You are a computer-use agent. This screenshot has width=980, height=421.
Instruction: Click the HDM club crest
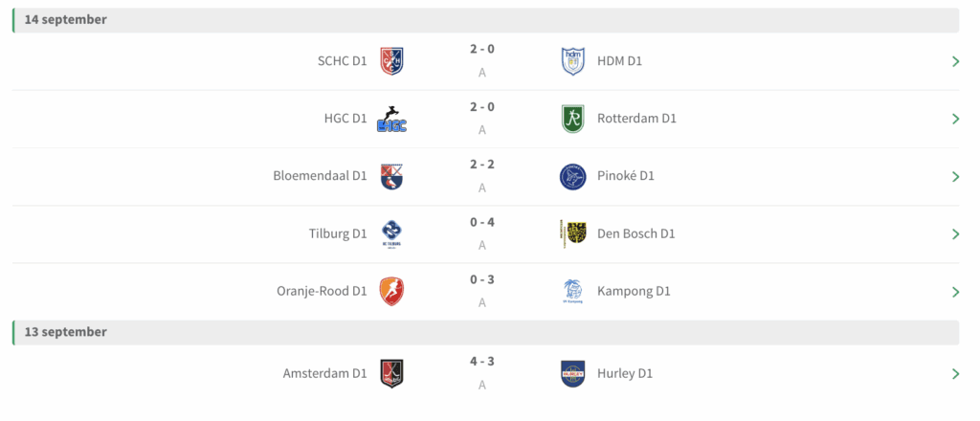coord(572,61)
